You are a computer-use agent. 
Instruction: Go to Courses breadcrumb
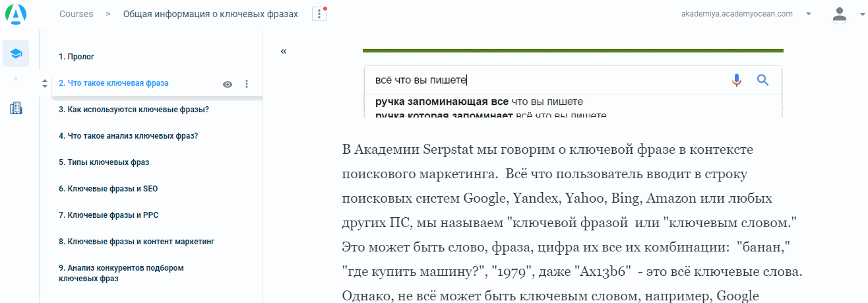(76, 14)
